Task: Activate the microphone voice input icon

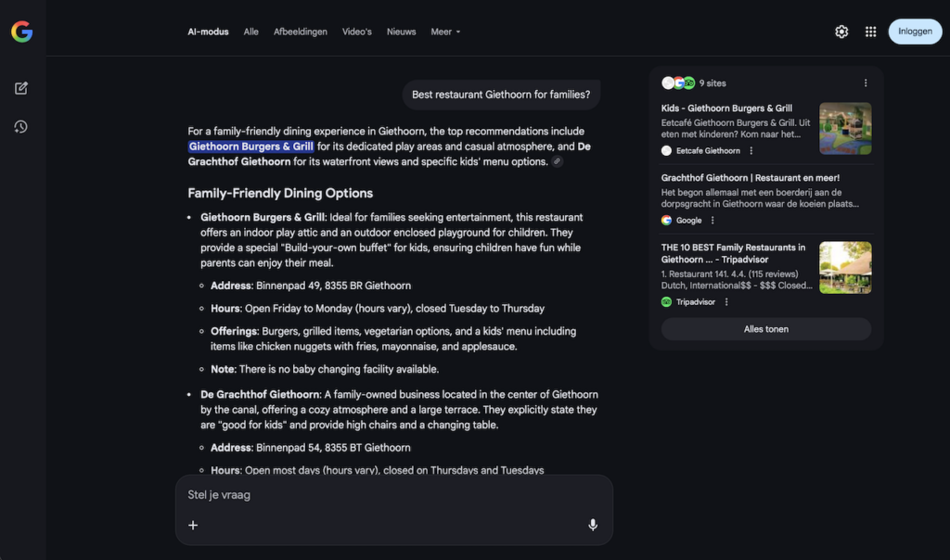Action: (x=593, y=525)
